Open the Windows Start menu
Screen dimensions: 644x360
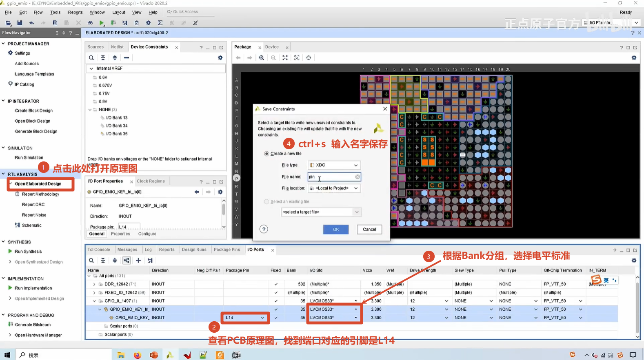pyautogui.click(x=7, y=355)
